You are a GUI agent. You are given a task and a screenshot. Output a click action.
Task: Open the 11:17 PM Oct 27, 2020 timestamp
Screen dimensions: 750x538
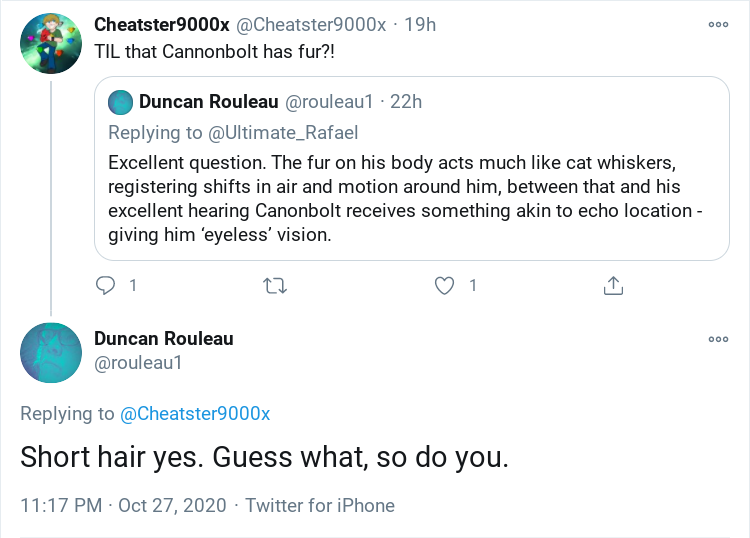[124, 505]
